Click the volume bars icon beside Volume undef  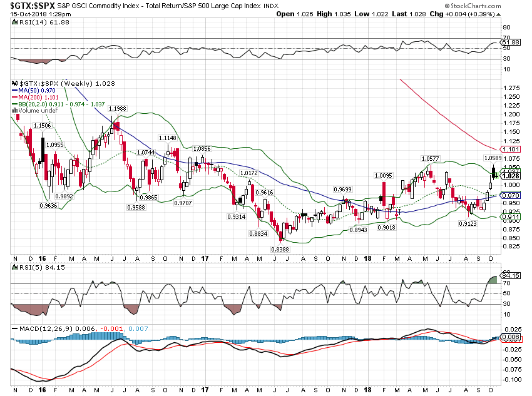14,111
